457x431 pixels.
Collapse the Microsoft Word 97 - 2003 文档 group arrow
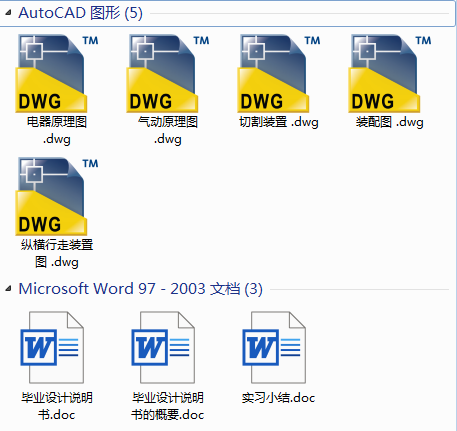click(x=8, y=289)
